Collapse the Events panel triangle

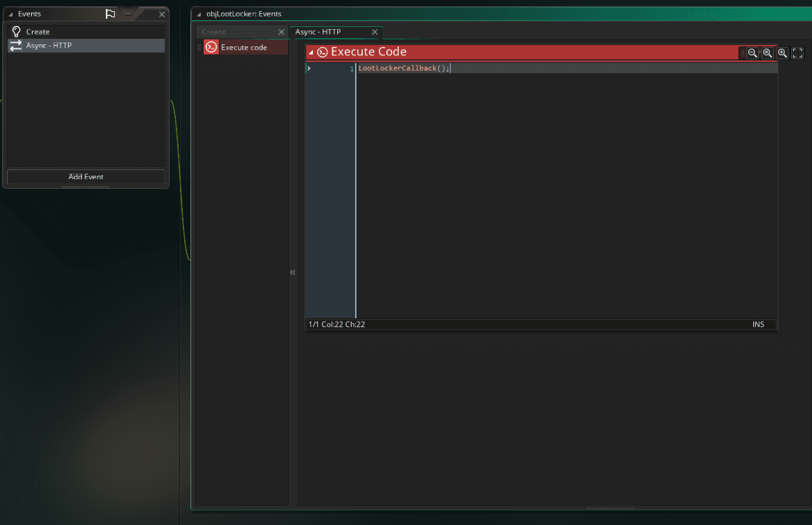(x=10, y=15)
